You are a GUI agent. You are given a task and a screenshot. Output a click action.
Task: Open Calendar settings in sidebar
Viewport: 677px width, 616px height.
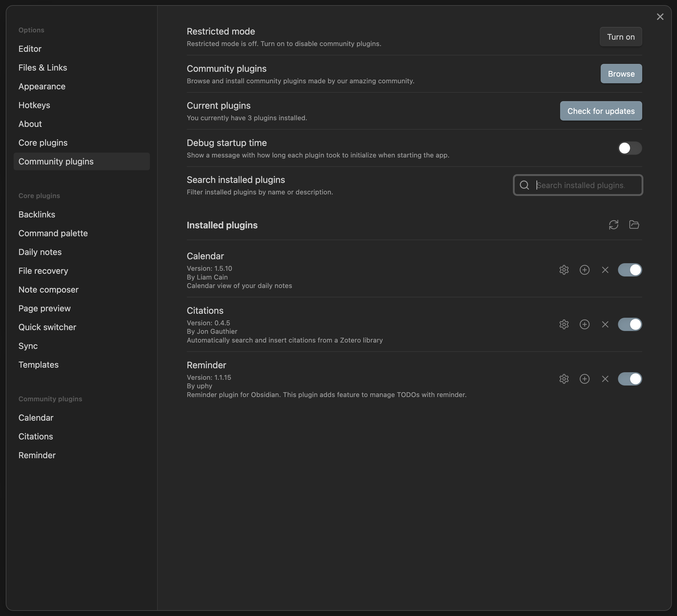(x=82, y=418)
